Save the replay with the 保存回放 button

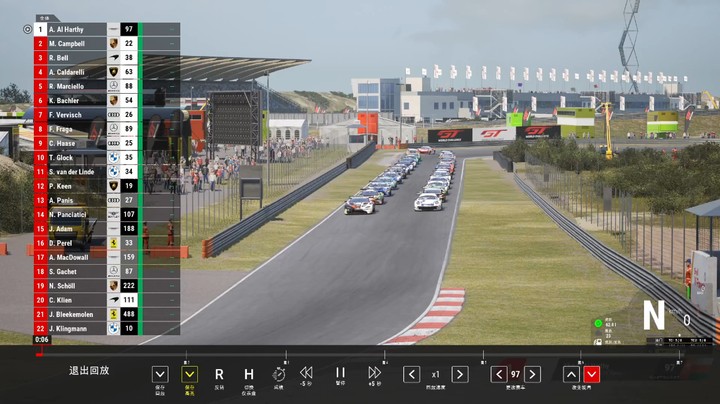pyautogui.click(x=160, y=375)
